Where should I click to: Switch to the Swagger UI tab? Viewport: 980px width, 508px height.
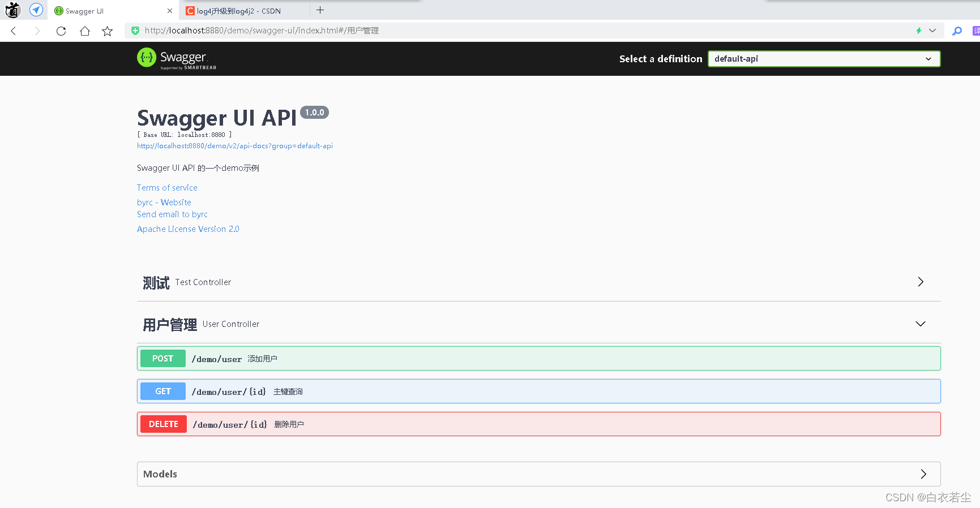coord(113,11)
